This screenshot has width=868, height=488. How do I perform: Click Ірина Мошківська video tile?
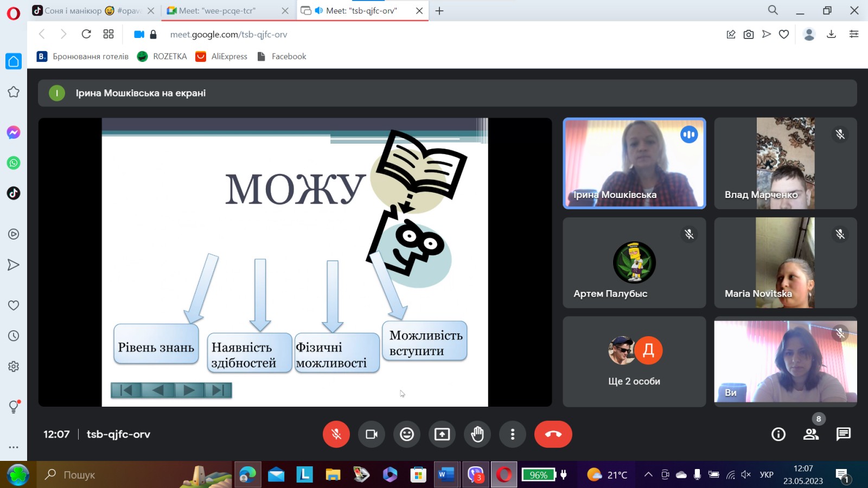(x=634, y=163)
